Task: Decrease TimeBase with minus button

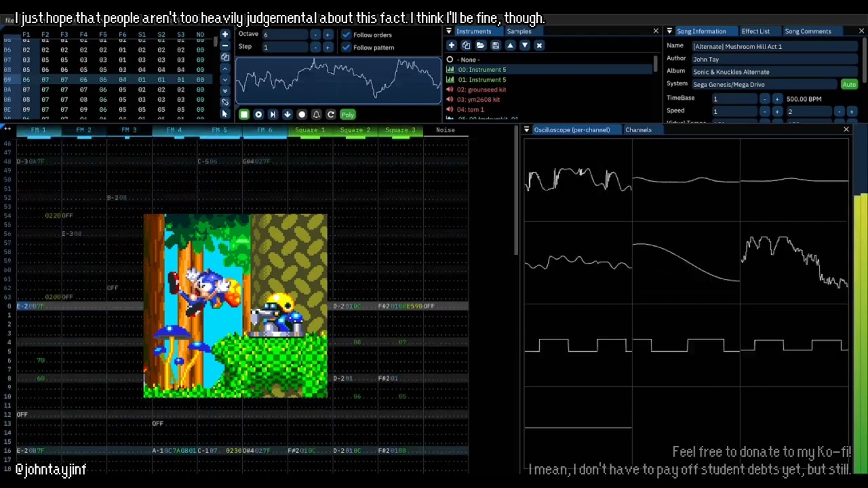Action: pos(764,99)
